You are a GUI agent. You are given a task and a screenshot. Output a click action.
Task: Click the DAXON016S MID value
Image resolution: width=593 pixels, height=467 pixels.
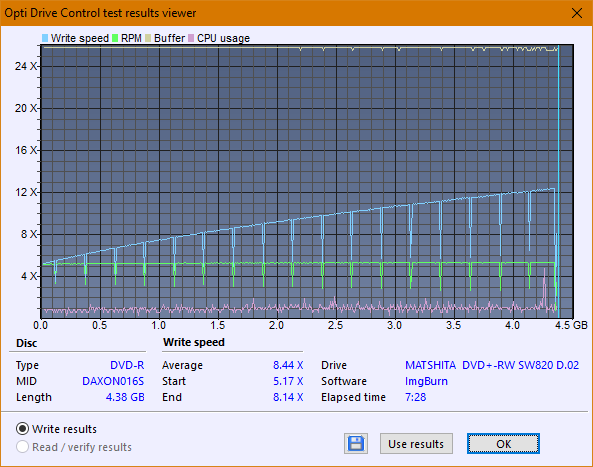click(113, 381)
